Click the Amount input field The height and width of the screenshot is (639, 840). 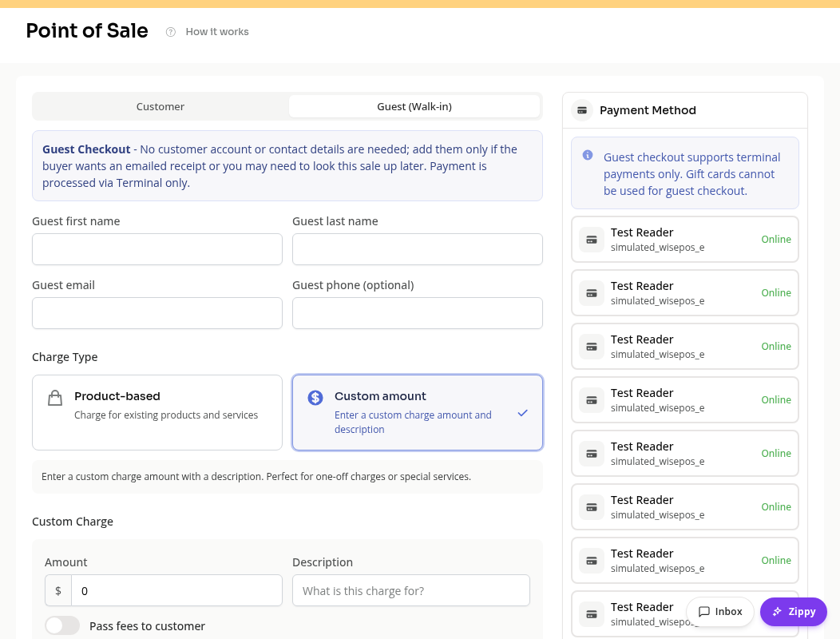[176, 591]
